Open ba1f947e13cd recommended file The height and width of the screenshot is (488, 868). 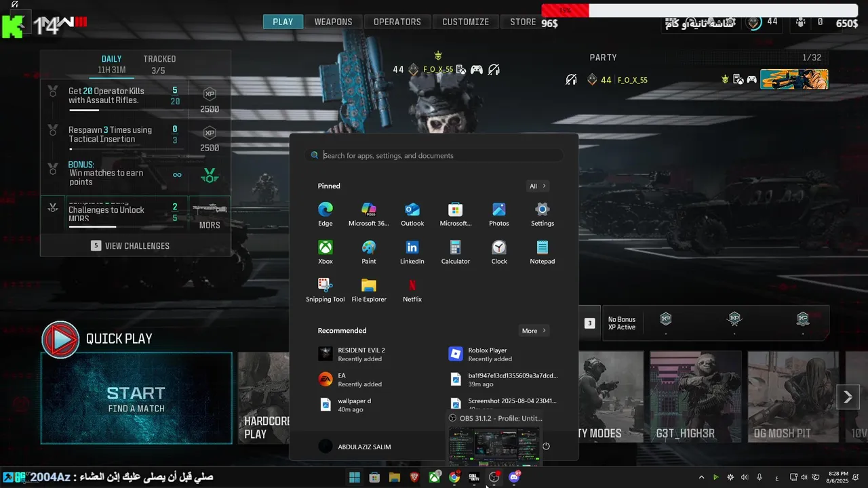coord(505,379)
